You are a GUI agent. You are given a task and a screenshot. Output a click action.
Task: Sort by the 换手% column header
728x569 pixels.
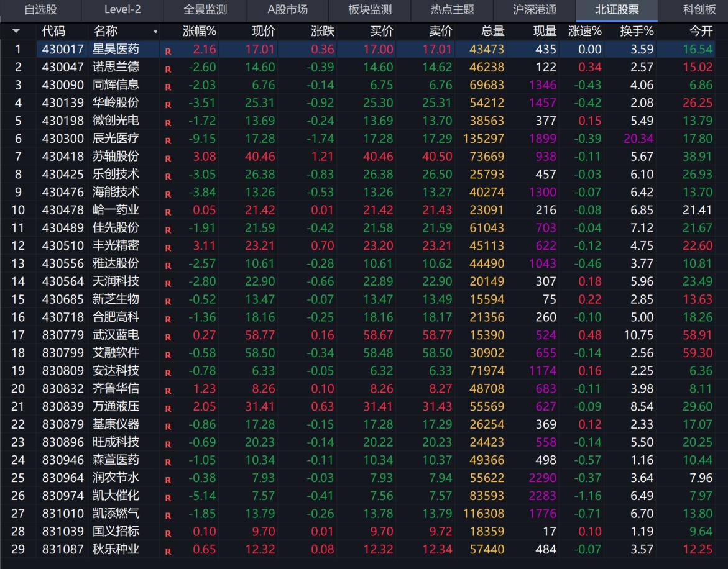click(637, 32)
